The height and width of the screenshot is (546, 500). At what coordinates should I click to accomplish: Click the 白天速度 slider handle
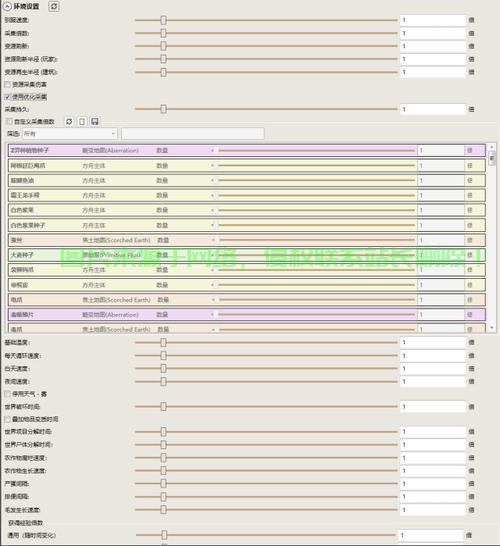pos(163,368)
